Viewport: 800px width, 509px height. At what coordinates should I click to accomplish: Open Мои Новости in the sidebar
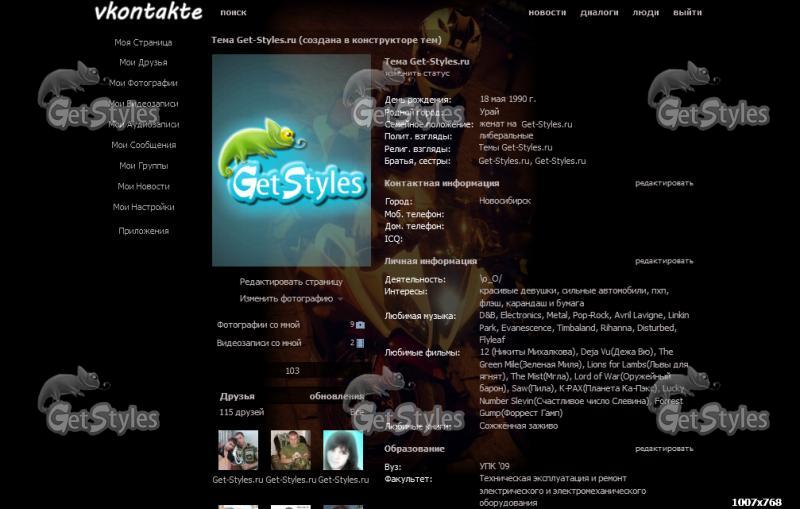143,187
